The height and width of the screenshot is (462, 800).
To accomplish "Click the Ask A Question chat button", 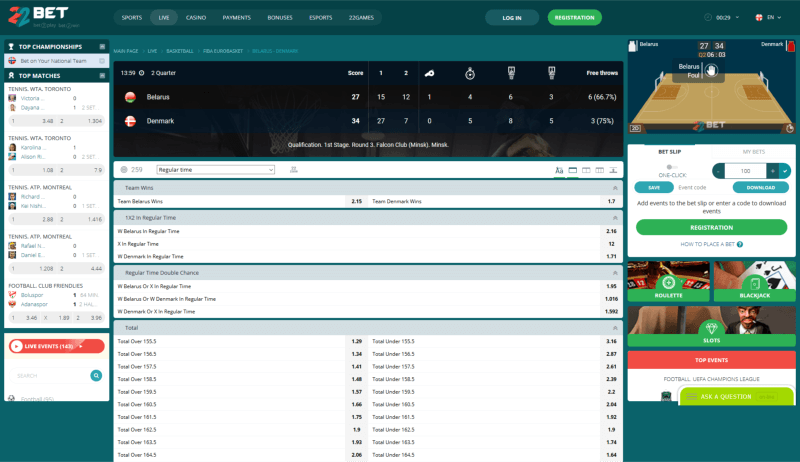I will coord(736,396).
